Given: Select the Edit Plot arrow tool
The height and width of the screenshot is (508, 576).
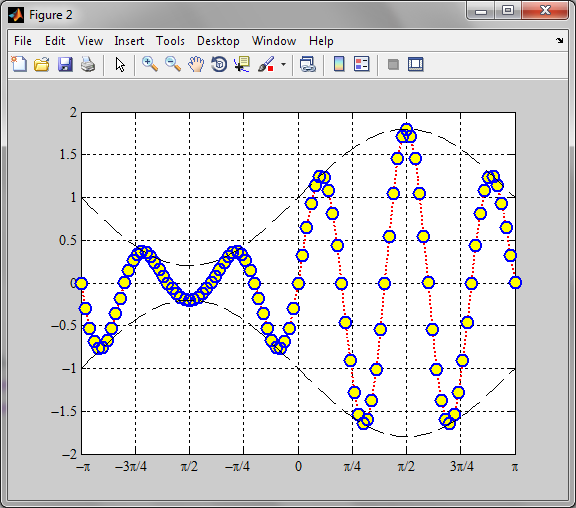Looking at the screenshot, I should [120, 64].
